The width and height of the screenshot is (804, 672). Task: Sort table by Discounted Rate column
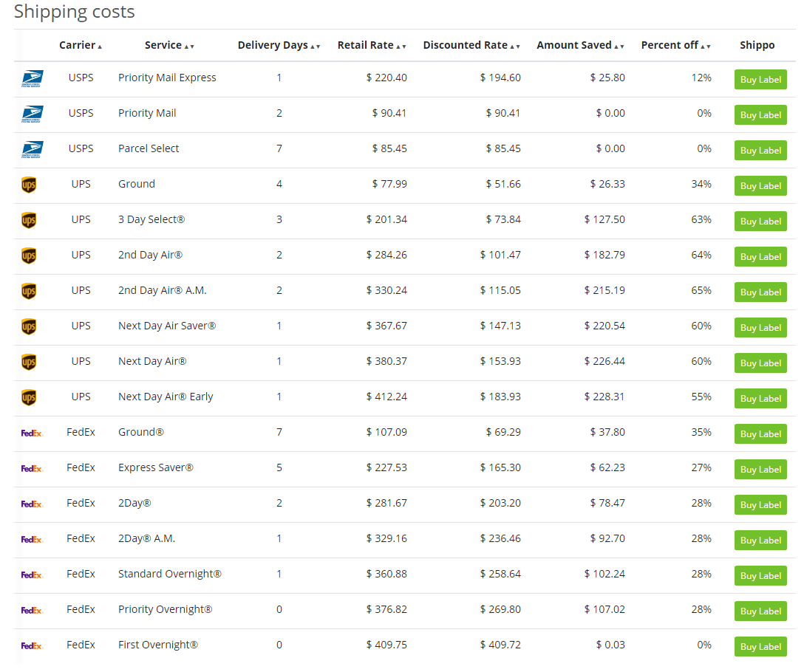(471, 45)
